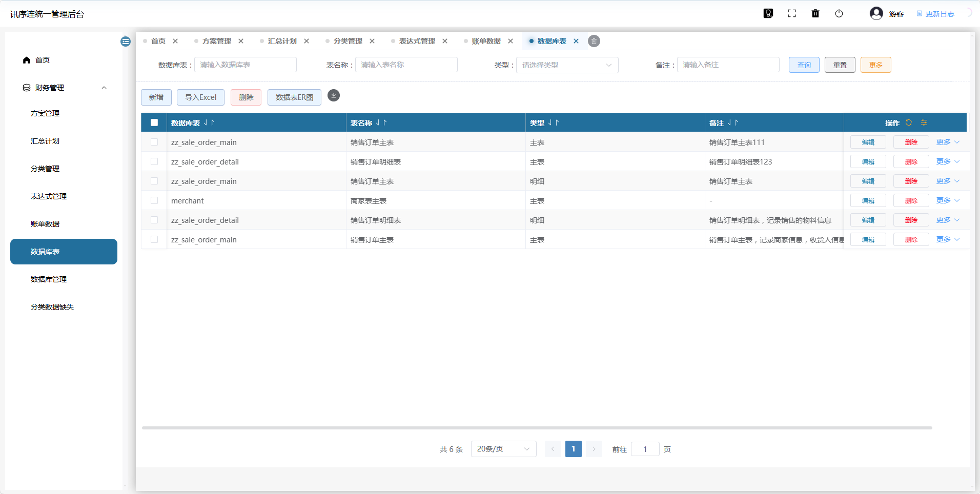Screen dimensions: 980x494
Task: Close the 账单数据 tab
Action: (511, 41)
